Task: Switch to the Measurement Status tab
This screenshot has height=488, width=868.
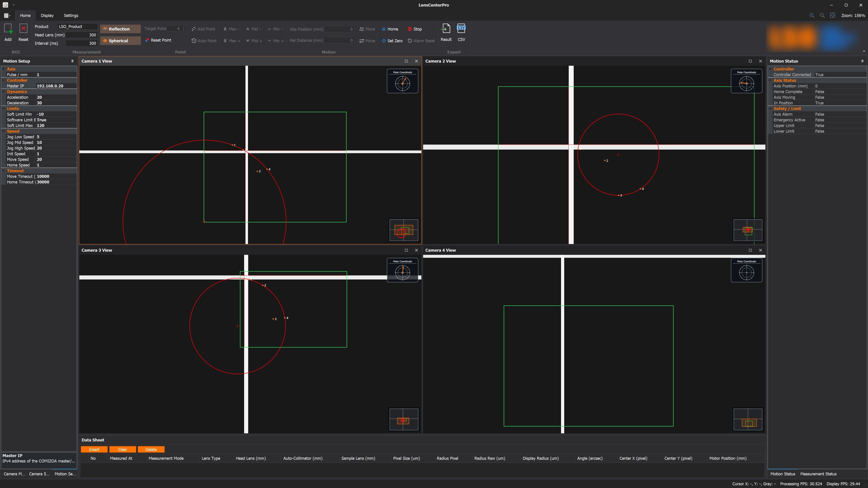Action: 818,474
